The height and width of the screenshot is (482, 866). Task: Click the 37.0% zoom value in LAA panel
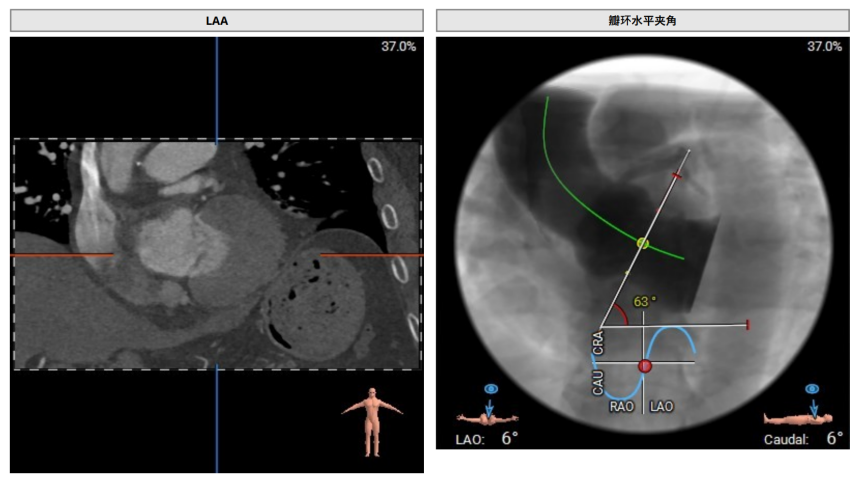398,46
